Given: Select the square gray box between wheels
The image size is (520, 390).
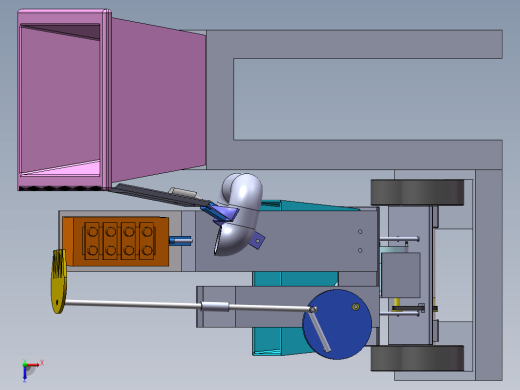Looking at the screenshot, I should click(x=401, y=275).
